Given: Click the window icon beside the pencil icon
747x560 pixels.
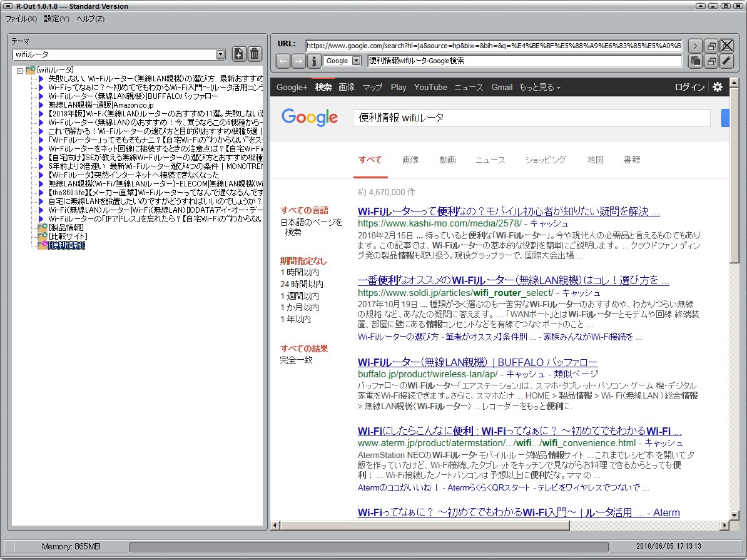Looking at the screenshot, I should pos(711,61).
